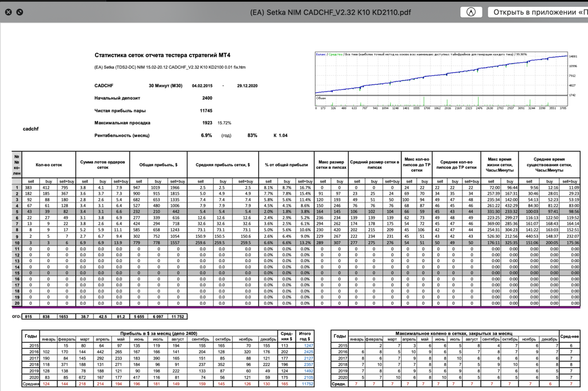The height and width of the screenshot is (391, 588).
Task: Select the 2020 March profit "672"
Action: click(x=85, y=377)
